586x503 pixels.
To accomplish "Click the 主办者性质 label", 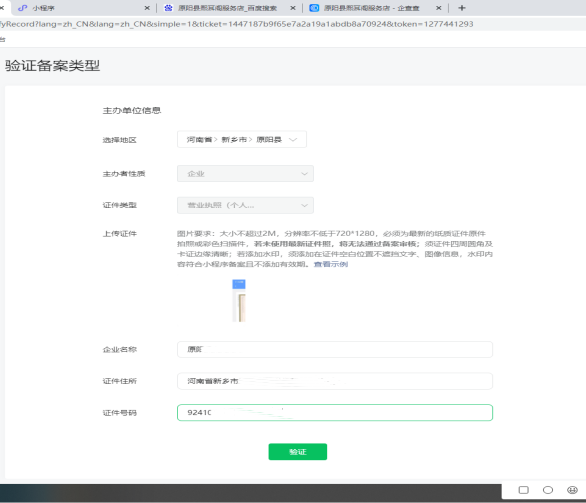I will 124,174.
